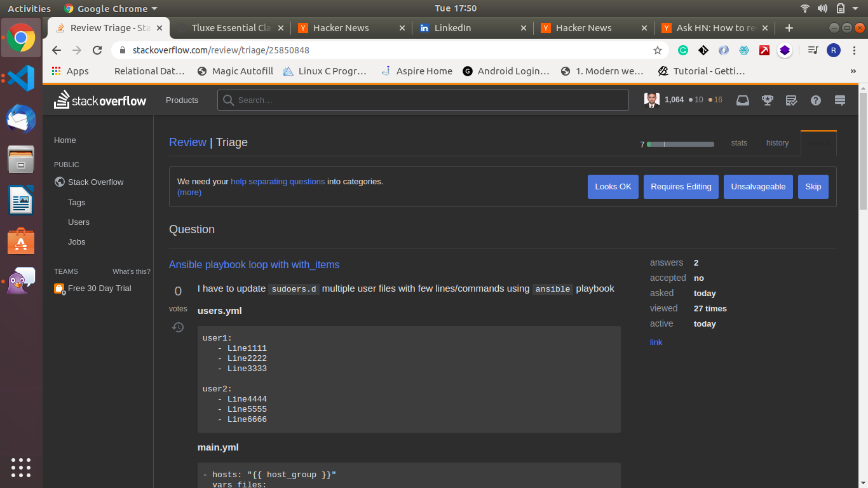Click browser forward arrow
Viewport: 868px width, 488px height.
[x=77, y=50]
